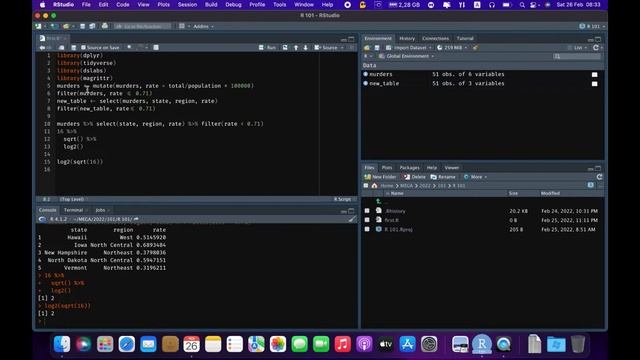Click the clear console broom icon
This screenshot has height=360, width=640.
[352, 220]
